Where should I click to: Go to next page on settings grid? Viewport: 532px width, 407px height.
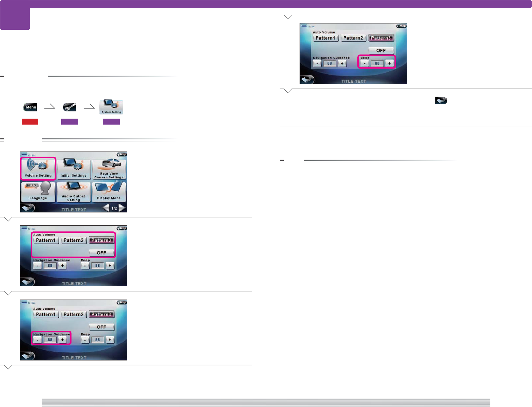pos(122,208)
